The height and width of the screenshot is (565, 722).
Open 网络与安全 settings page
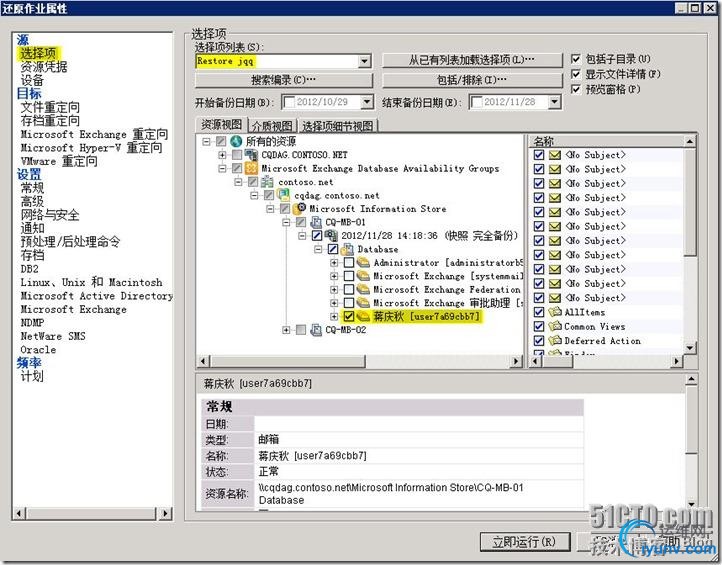(50, 215)
